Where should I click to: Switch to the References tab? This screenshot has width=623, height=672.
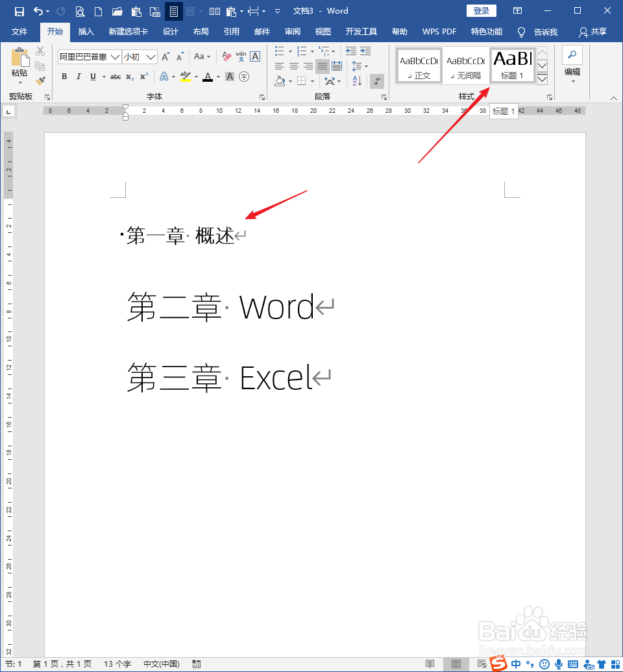coord(231,32)
